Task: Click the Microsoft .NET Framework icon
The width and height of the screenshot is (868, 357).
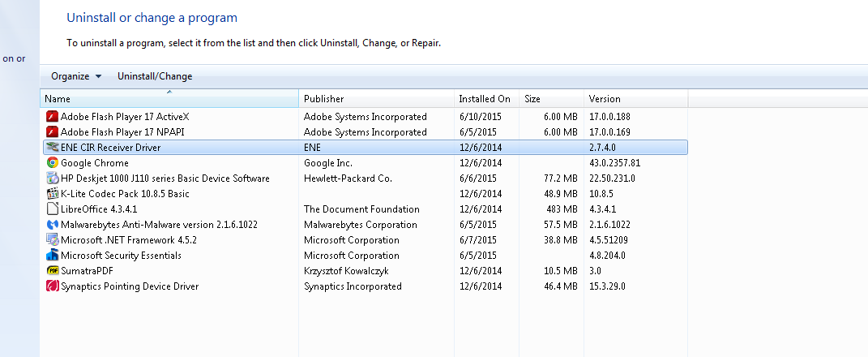Action: 52,240
